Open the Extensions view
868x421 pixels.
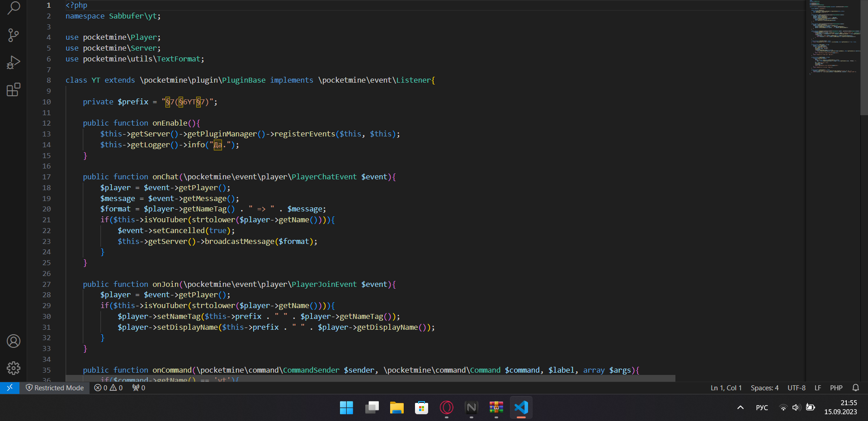[x=14, y=89]
